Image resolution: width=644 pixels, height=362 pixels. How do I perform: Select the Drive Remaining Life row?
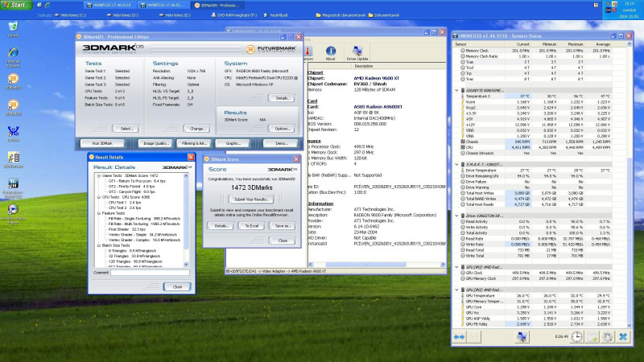click(x=536, y=175)
